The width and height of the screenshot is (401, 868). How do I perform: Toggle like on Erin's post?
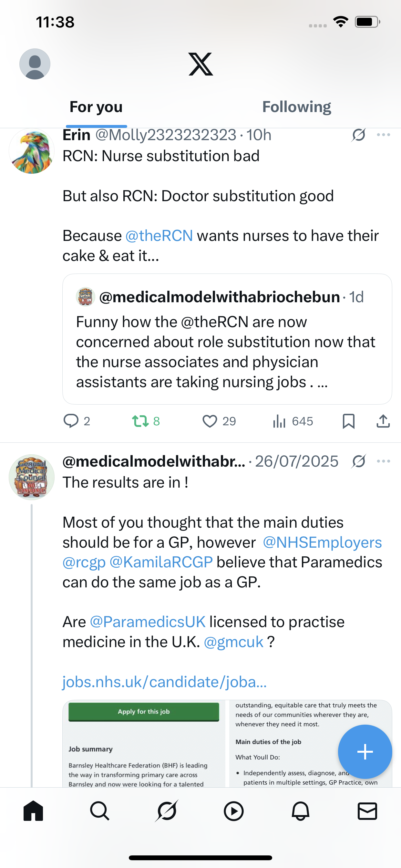point(210,421)
